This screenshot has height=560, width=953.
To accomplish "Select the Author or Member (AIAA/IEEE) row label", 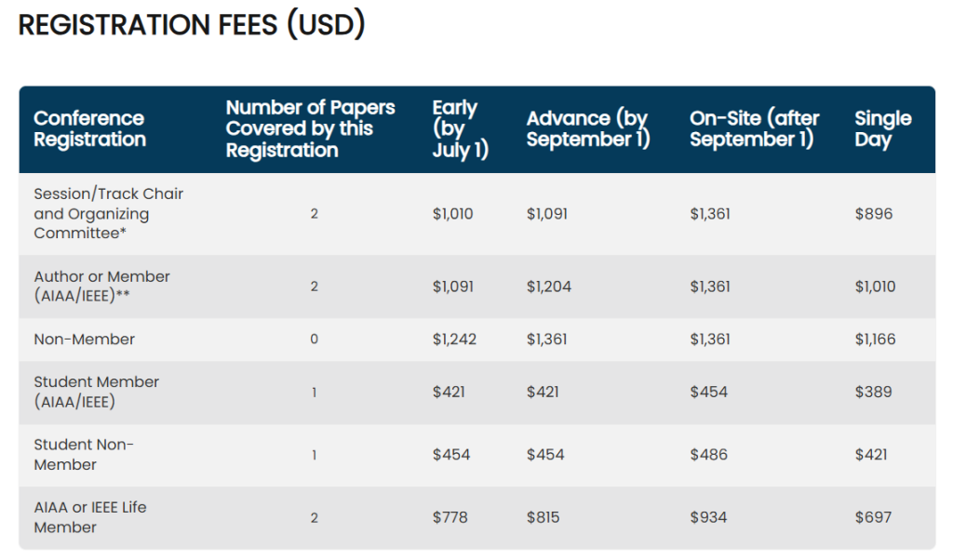I will click(x=101, y=287).
